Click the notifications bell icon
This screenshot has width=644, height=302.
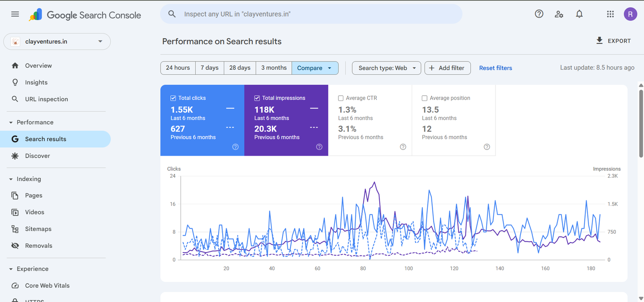pos(579,14)
